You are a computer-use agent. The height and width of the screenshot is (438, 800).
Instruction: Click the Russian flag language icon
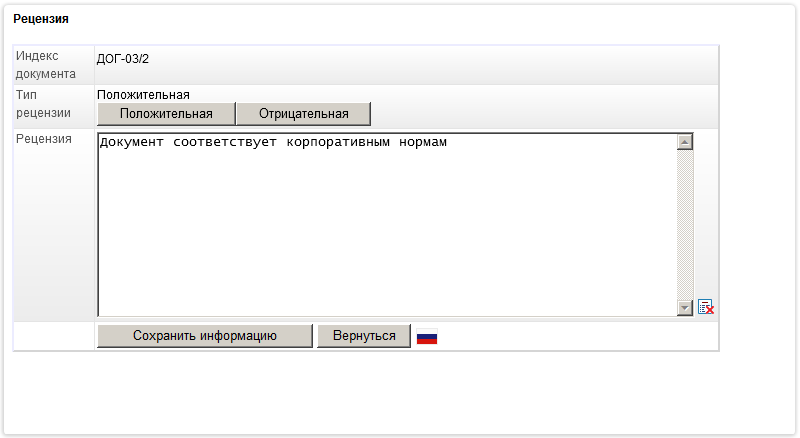tap(427, 337)
